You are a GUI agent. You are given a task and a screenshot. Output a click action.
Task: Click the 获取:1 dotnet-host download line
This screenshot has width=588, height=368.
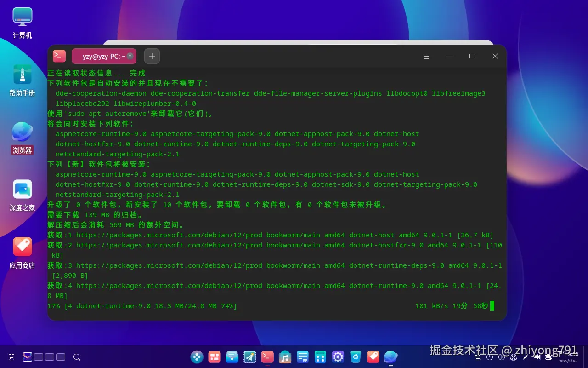pyautogui.click(x=271, y=235)
